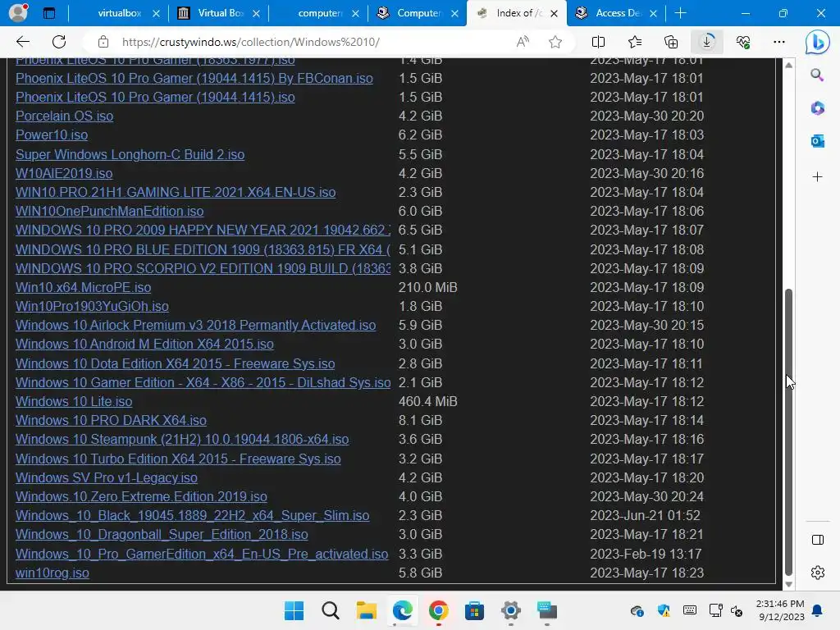The image size is (840, 630).
Task: Open taskbar Search
Action: (330, 610)
